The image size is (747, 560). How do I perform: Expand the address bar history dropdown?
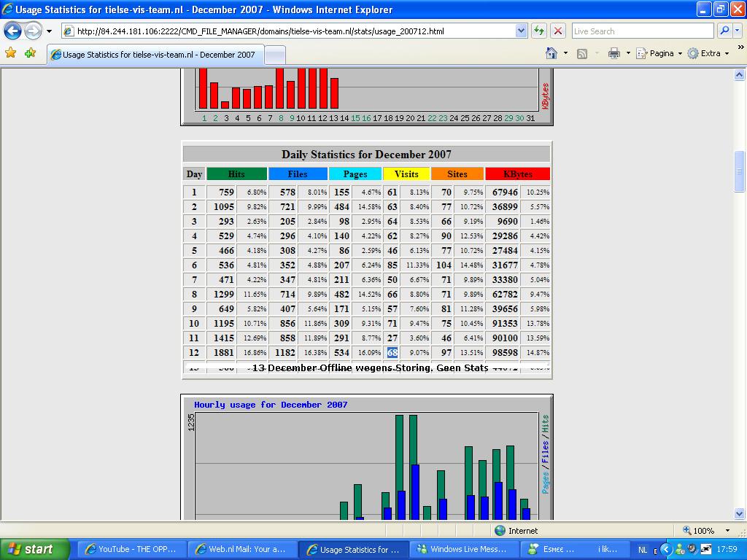(x=521, y=31)
